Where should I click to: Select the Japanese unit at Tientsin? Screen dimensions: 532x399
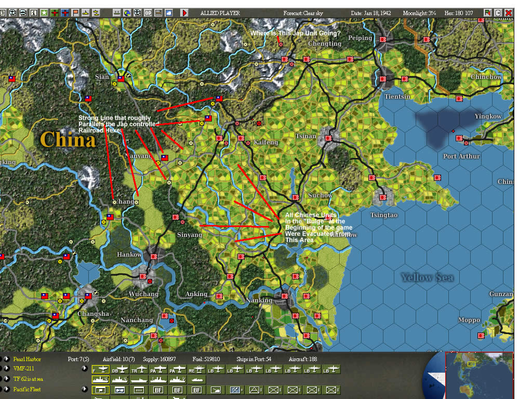(383, 79)
